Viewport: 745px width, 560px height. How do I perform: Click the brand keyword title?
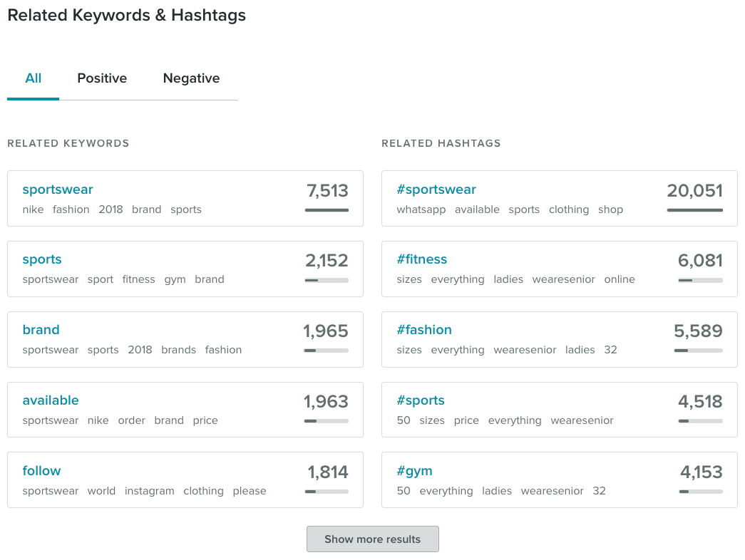(41, 330)
